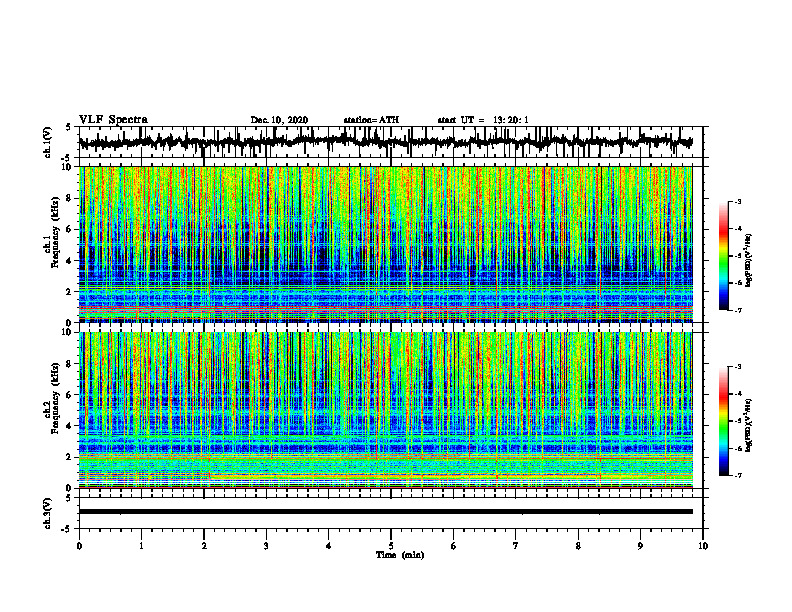This screenshot has width=792, height=612.
Task: Click the "-3" label on ch.2 color bar
Action: (x=737, y=367)
